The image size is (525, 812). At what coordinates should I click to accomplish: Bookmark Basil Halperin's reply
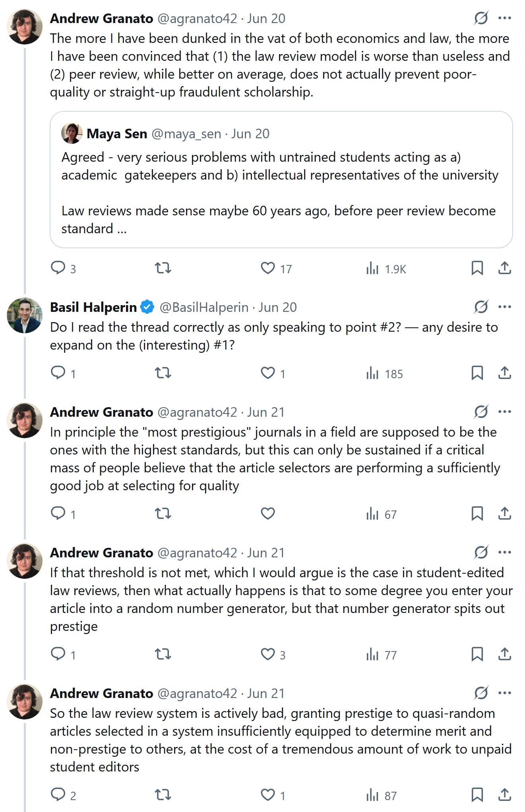477,373
